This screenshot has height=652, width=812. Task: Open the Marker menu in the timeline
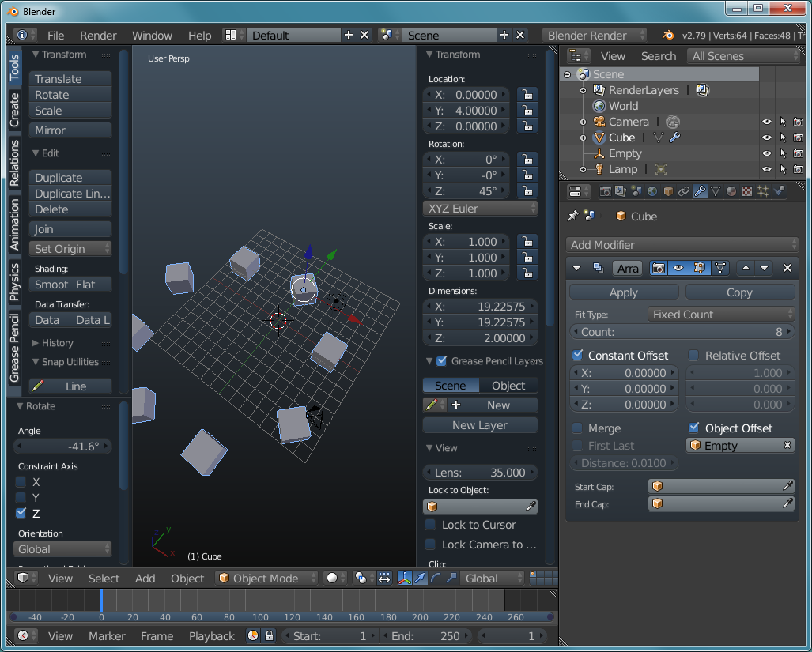tap(107, 636)
